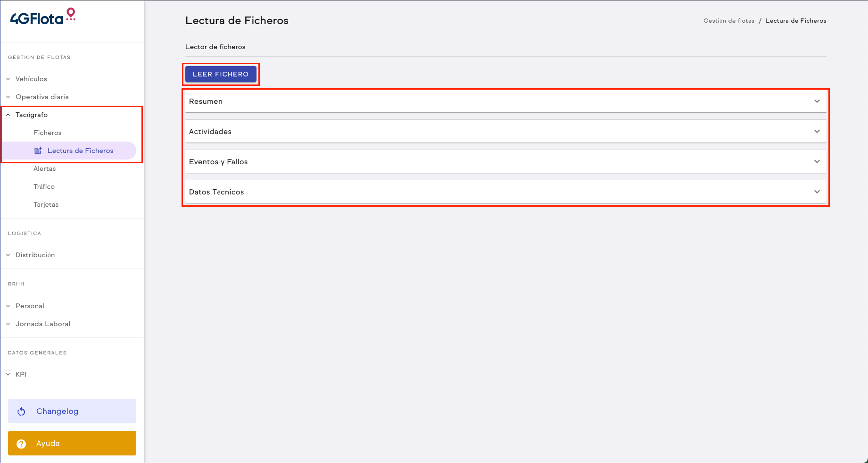Open the Alertas submenu item
The image size is (868, 463).
[x=45, y=168]
